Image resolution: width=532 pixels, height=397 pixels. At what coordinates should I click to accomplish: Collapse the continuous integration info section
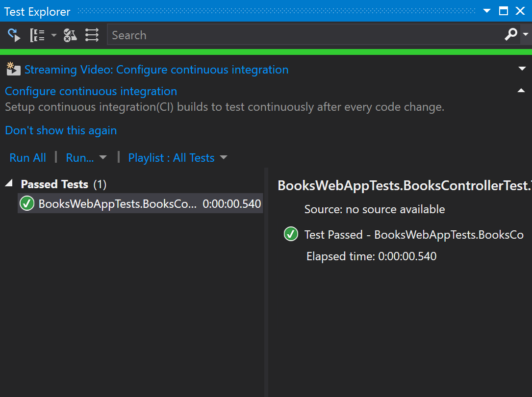pos(521,91)
